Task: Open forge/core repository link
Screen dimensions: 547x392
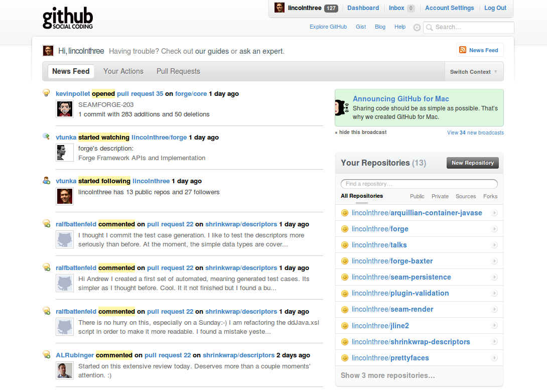Action: [x=191, y=93]
